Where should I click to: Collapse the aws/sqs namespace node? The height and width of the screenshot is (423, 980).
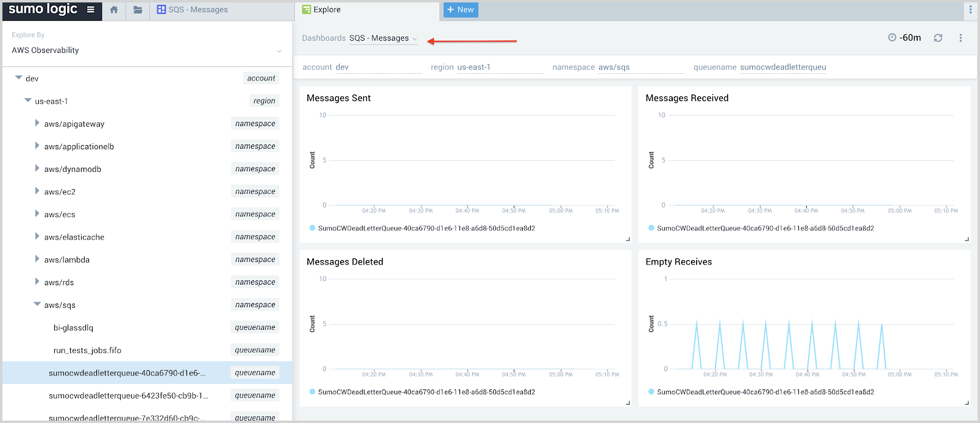pyautogui.click(x=37, y=304)
